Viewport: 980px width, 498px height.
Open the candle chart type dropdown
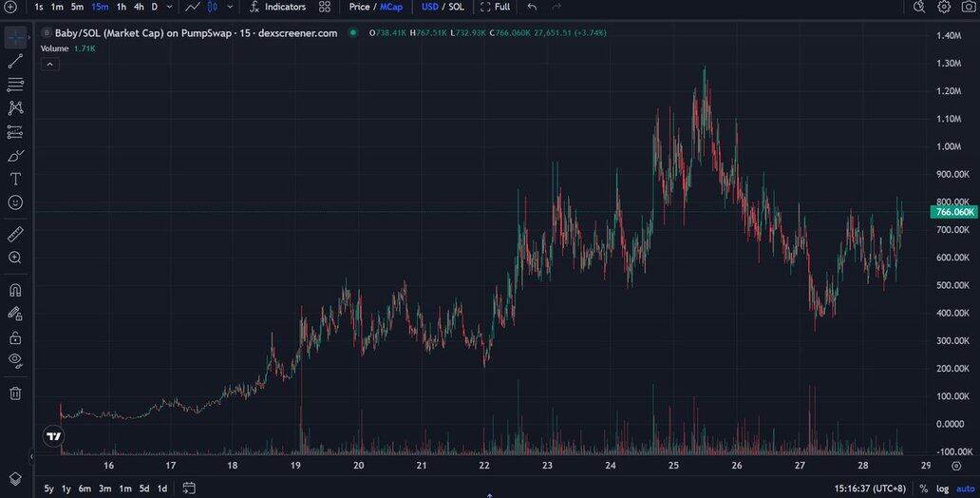tap(230, 7)
